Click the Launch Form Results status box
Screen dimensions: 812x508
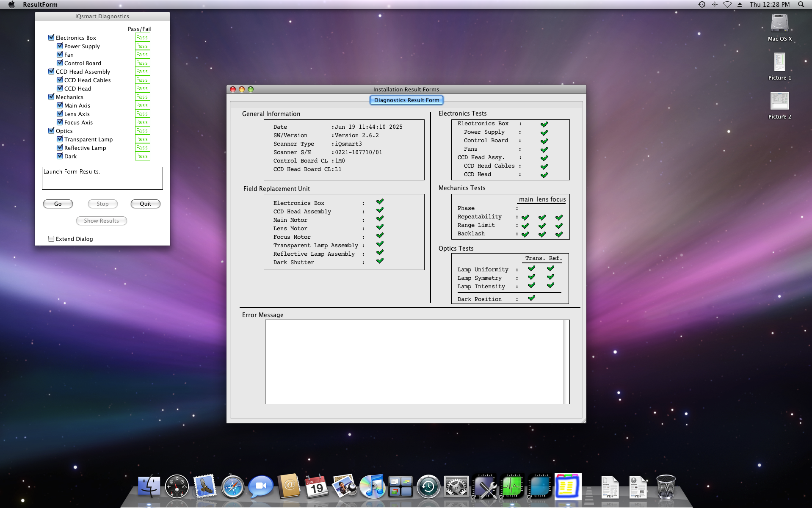point(102,178)
